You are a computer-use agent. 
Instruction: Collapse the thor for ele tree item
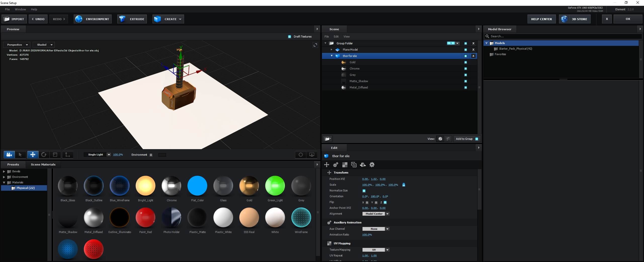click(332, 56)
